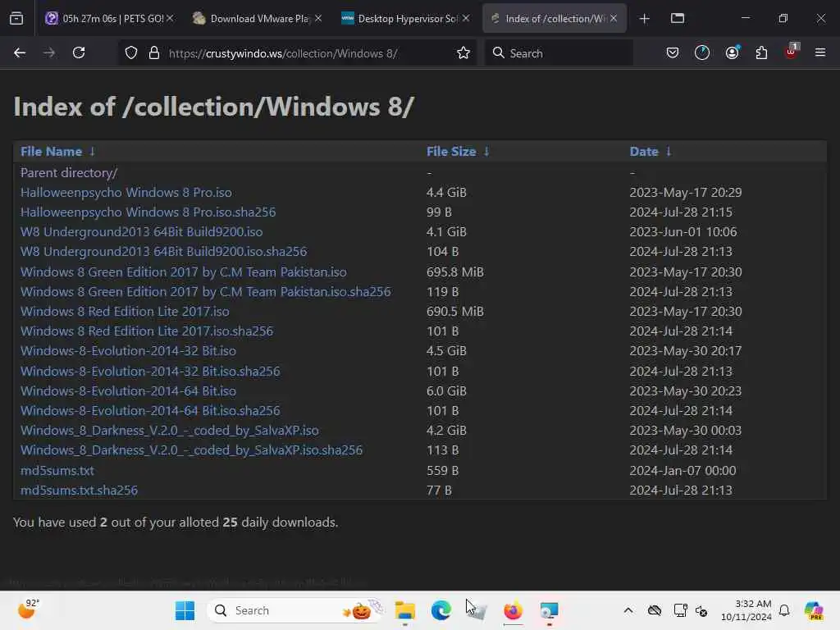Bookmark this page with the star
Viewport: 840px width, 630px height.
(x=463, y=53)
